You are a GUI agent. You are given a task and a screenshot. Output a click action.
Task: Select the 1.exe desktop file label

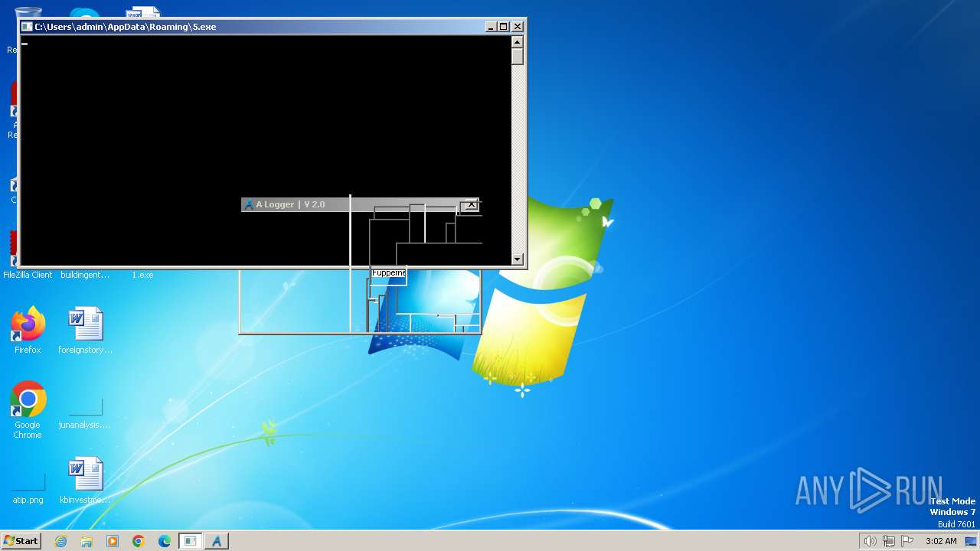[x=142, y=275]
